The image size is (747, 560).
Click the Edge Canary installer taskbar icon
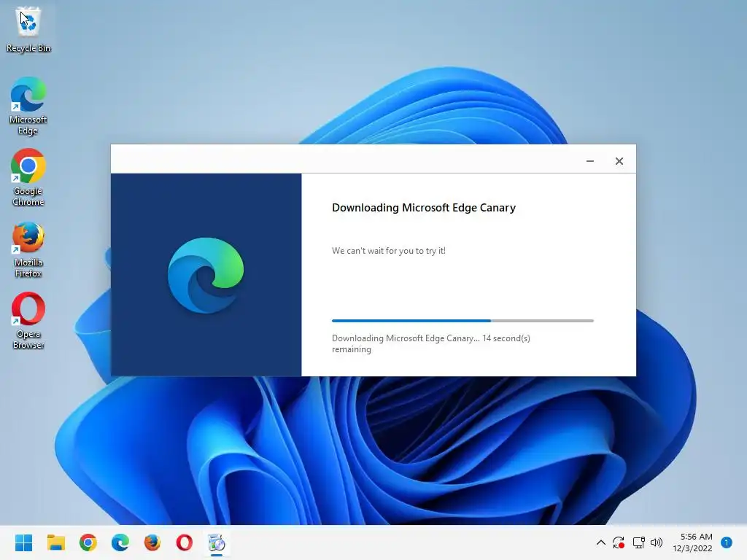tap(217, 542)
